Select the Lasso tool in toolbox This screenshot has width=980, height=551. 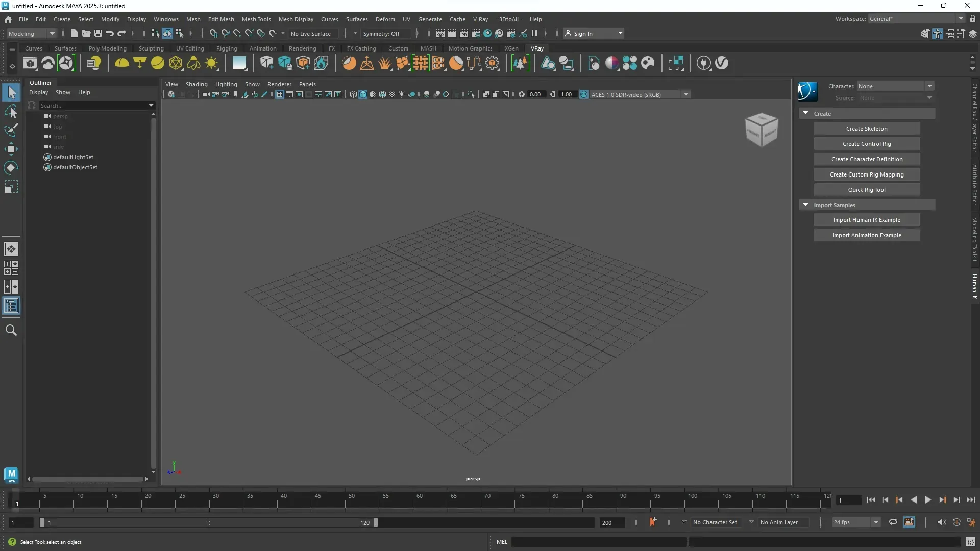coord(11,112)
